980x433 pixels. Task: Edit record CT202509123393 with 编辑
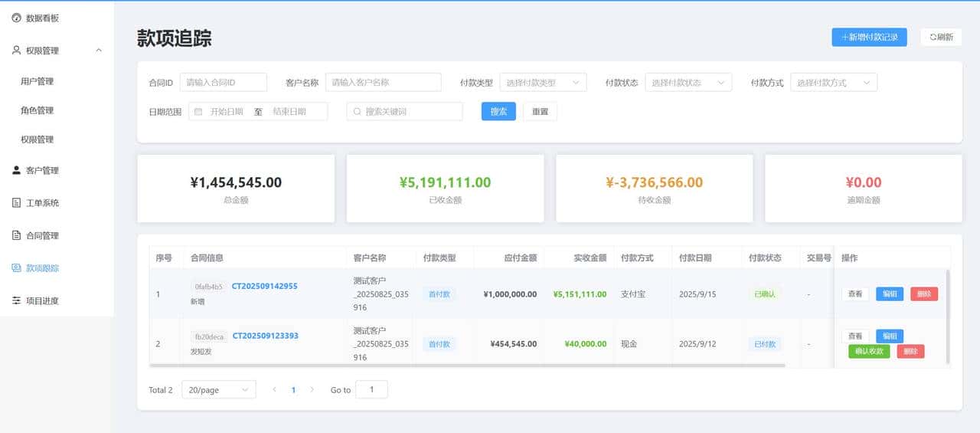(x=890, y=336)
